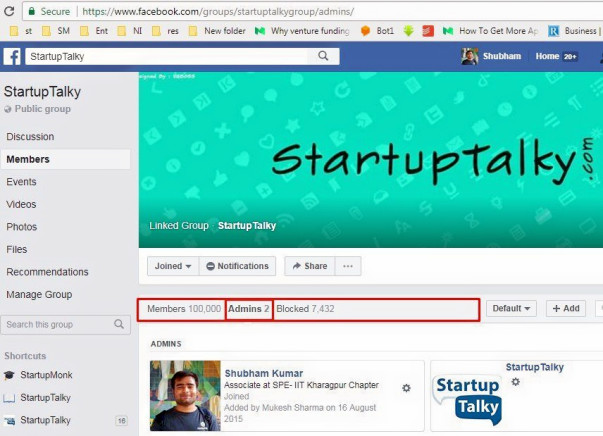The image size is (603, 436).
Task: Switch to Admins 2 tab
Action: (248, 309)
